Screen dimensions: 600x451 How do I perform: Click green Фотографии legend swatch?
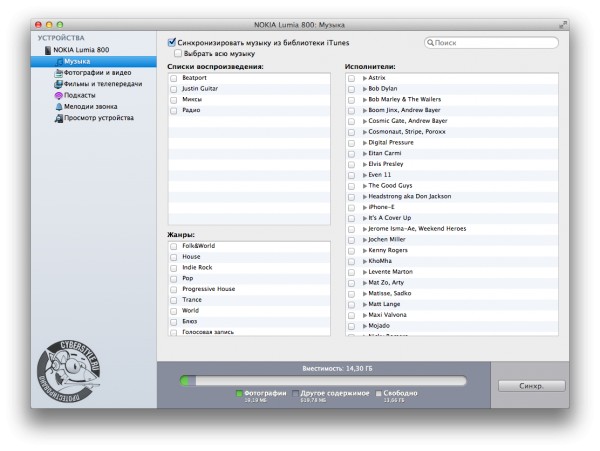[239, 393]
